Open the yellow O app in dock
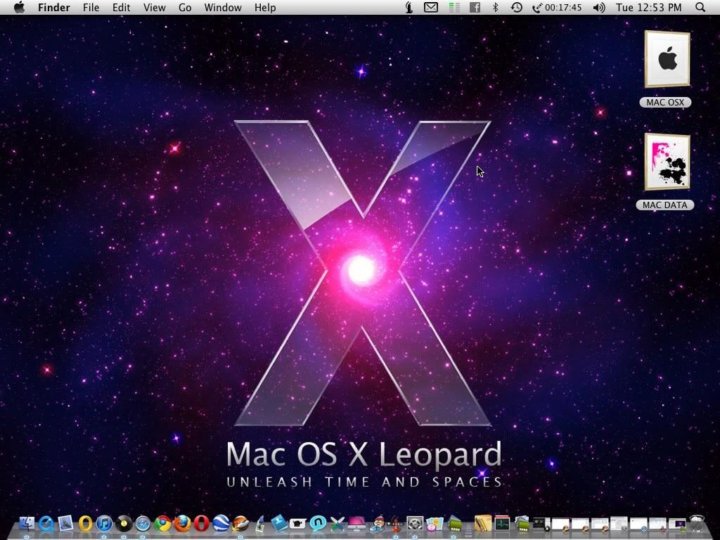The image size is (720, 540). 85,523
